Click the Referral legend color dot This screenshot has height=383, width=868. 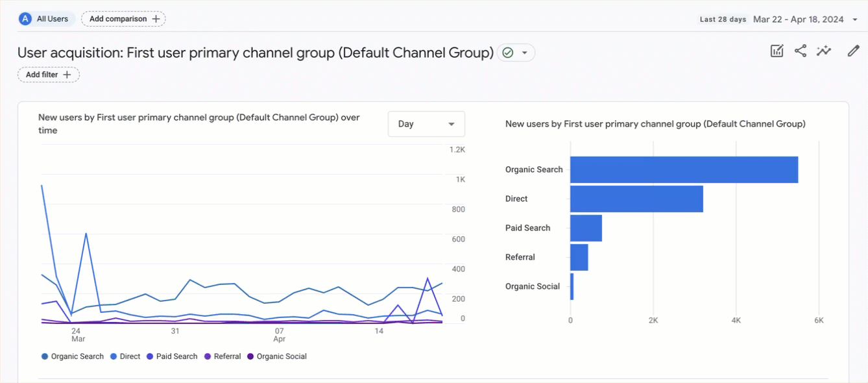208,356
